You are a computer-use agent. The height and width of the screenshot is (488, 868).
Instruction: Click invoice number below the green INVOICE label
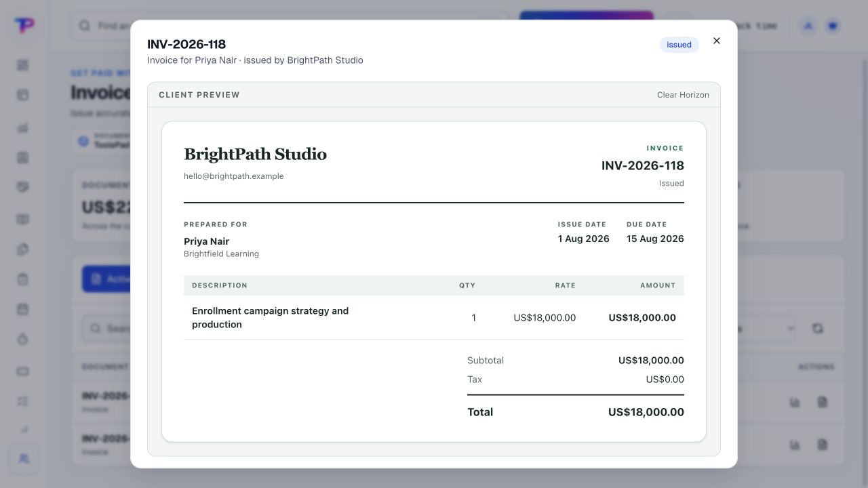point(643,165)
